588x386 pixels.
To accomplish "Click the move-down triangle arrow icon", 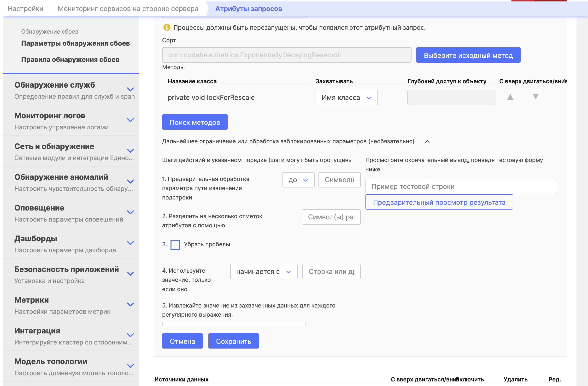I will tap(535, 97).
